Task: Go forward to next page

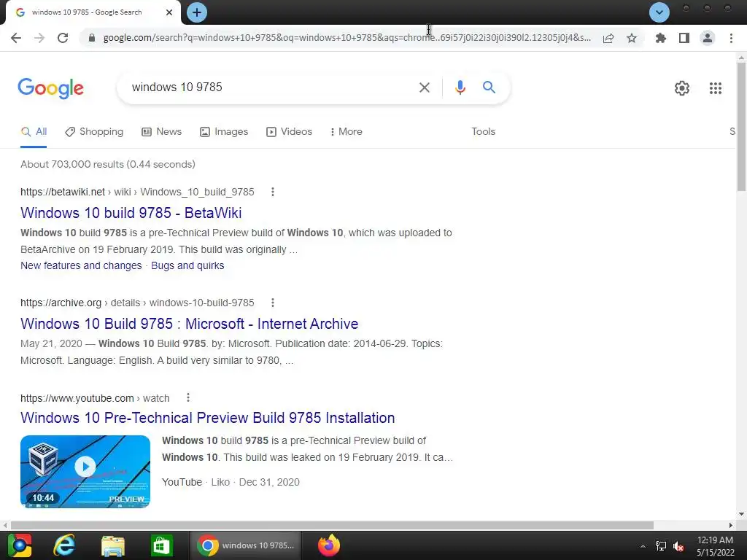Action: coord(39,38)
